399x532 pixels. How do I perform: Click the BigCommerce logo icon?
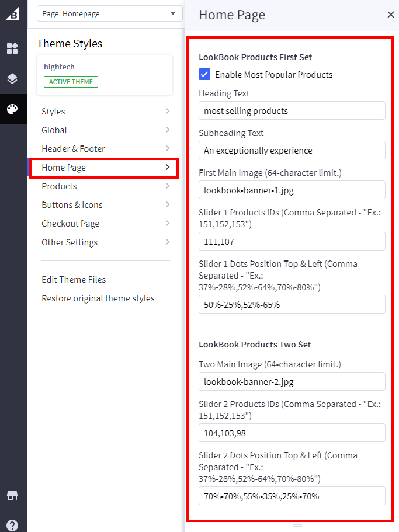[12, 13]
